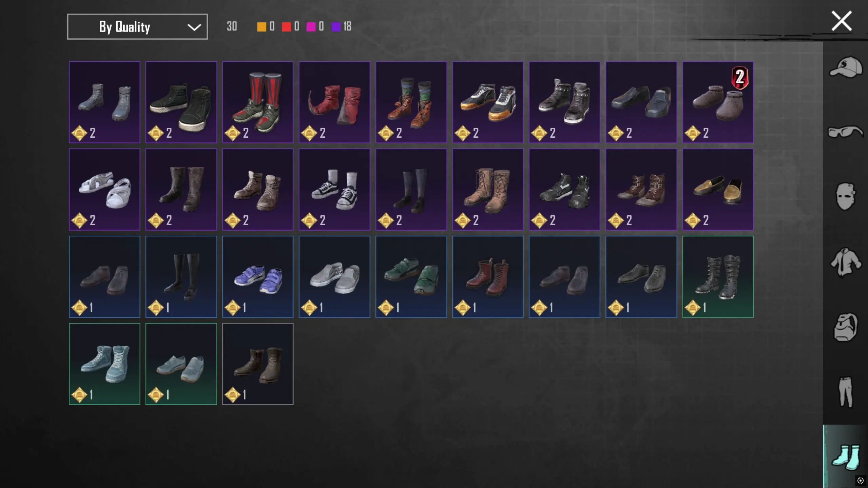Screen dimensions: 868x488
Task: Click the small target icon bottom corner
Action: [x=861, y=481]
